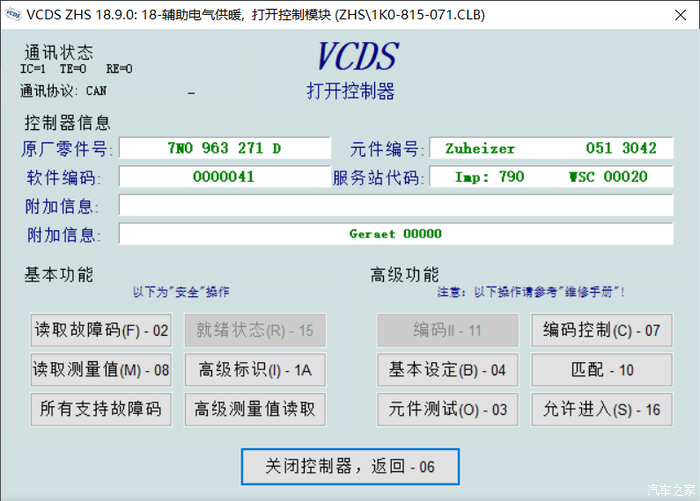
Task: Click 允许进入(S) - 16 button
Action: 601,408
